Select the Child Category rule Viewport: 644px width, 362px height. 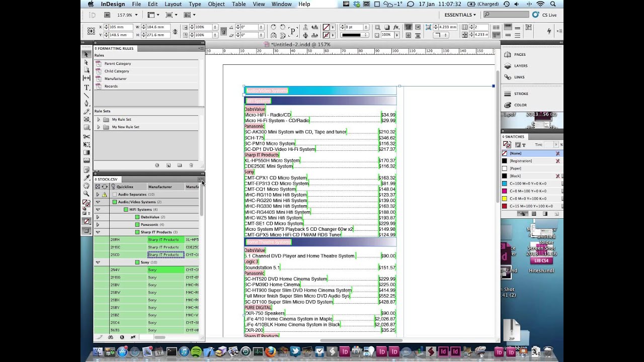(146, 71)
